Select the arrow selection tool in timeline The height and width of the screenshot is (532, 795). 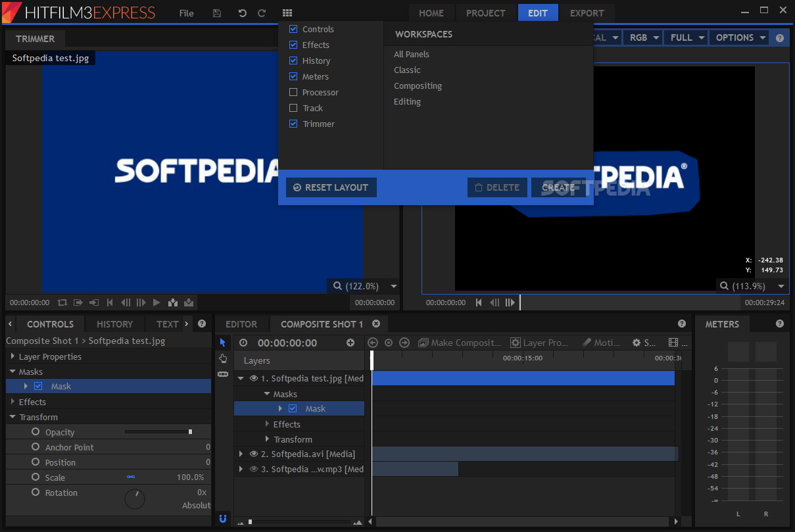tap(223, 343)
